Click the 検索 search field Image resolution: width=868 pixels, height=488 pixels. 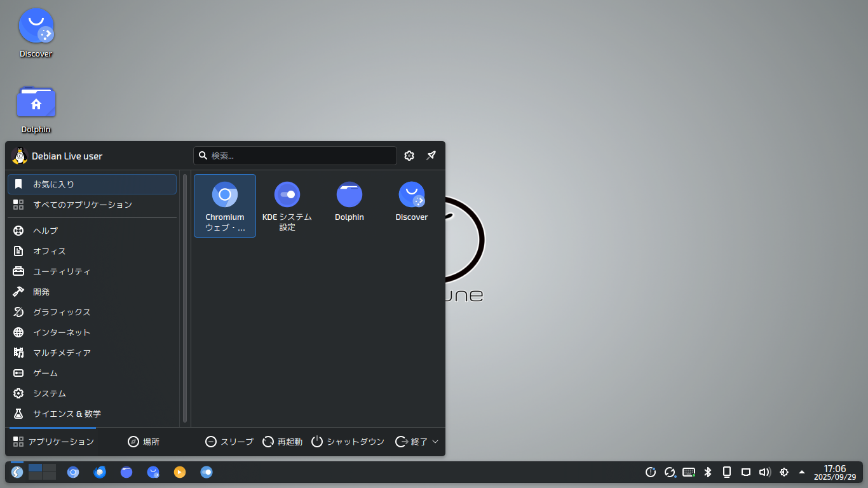point(299,156)
